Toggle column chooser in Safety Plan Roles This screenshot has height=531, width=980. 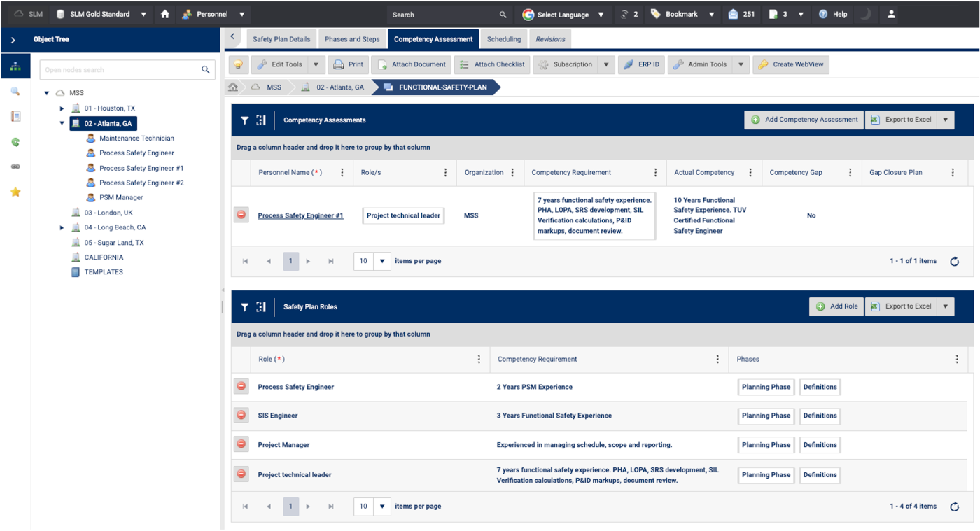pos(261,307)
